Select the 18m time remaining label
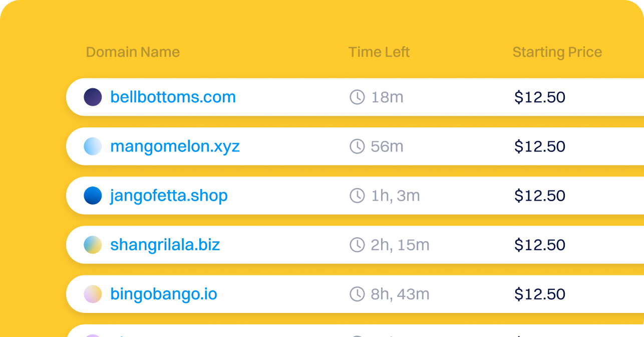The height and width of the screenshot is (337, 644). pyautogui.click(x=387, y=97)
